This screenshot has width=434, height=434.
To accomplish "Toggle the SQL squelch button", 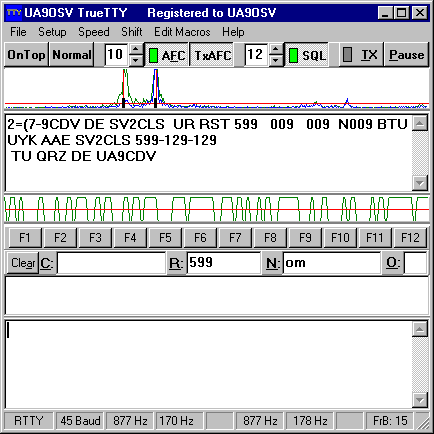I will [307, 55].
